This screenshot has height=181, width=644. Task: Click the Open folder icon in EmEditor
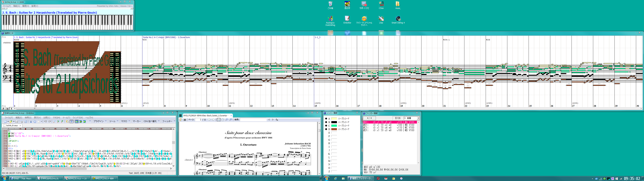(x=11, y=122)
